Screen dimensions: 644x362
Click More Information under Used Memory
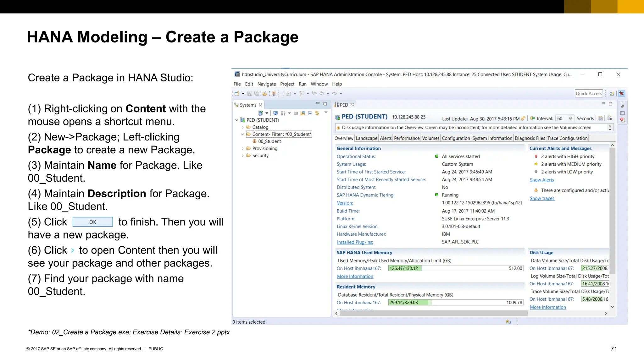[355, 276]
